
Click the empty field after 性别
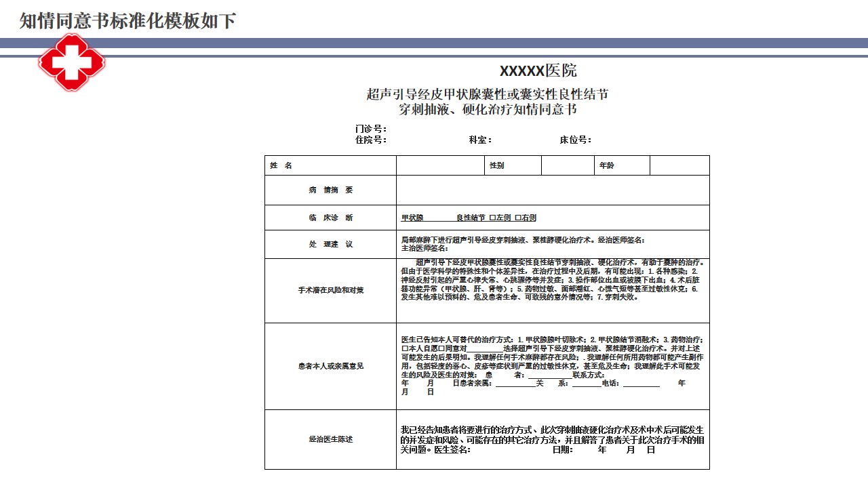tap(568, 165)
